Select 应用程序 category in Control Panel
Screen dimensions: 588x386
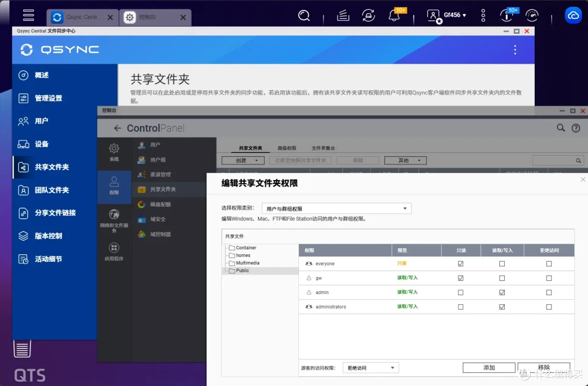pos(114,252)
